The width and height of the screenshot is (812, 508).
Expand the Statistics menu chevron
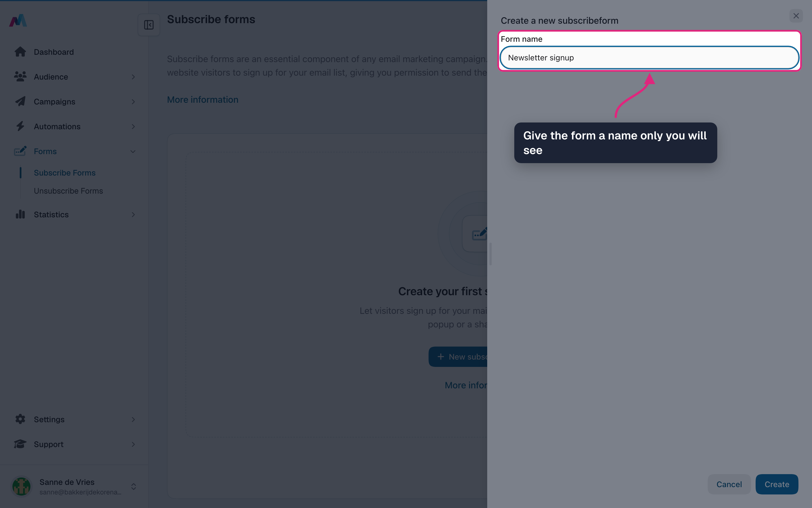click(x=133, y=215)
